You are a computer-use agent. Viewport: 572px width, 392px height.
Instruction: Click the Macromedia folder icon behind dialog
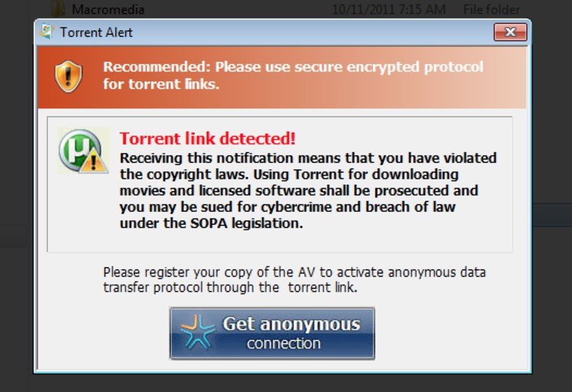tap(58, 9)
